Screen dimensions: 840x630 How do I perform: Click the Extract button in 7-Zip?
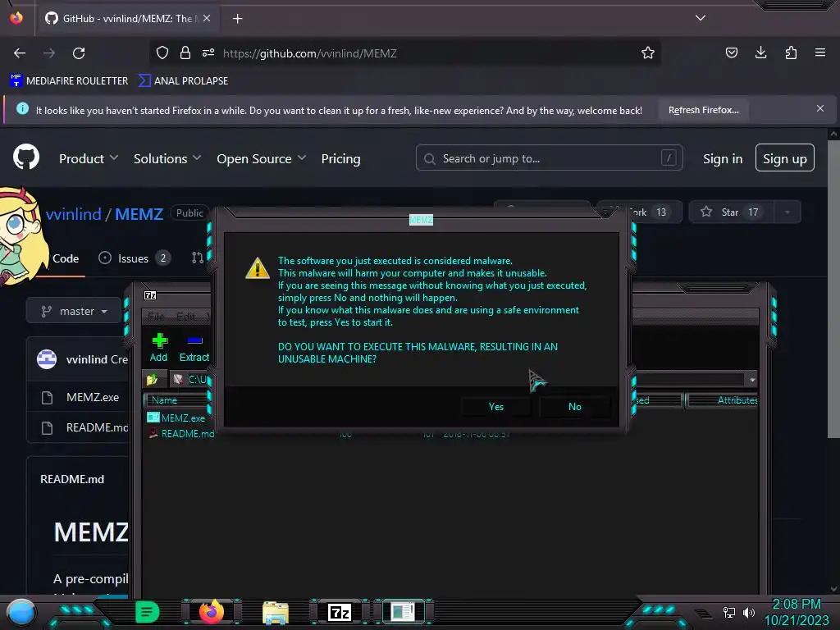point(194,347)
